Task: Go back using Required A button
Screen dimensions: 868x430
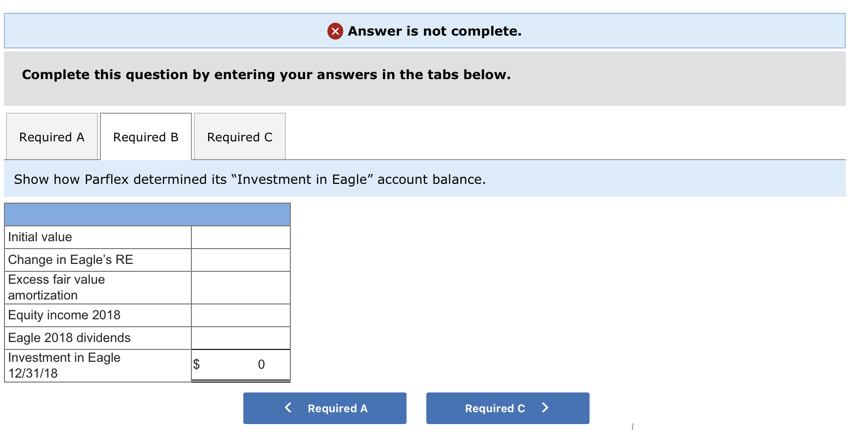Action: click(325, 408)
